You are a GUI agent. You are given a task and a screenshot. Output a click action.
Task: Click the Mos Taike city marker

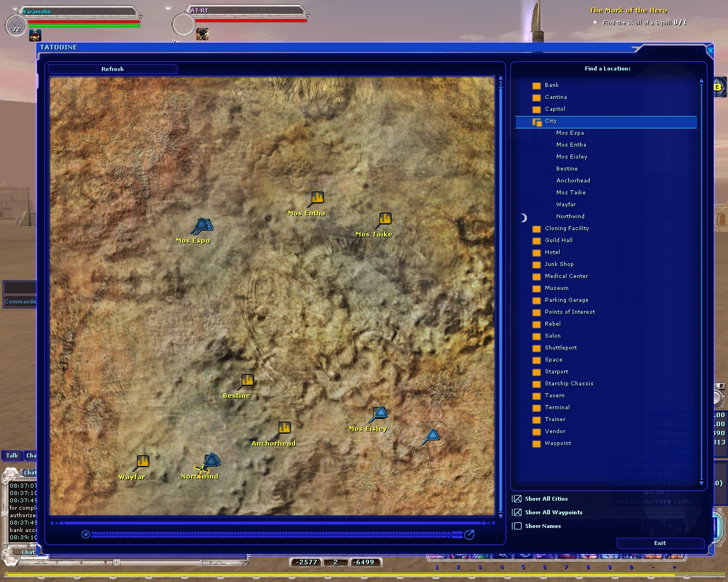tap(385, 219)
